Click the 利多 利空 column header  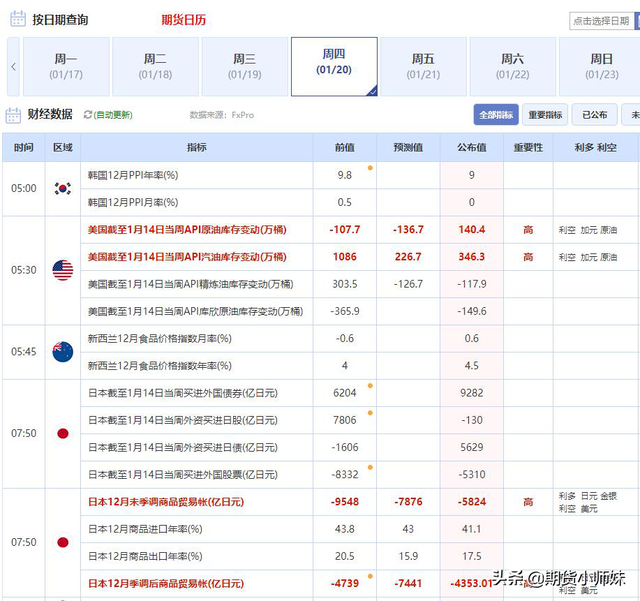(x=596, y=147)
